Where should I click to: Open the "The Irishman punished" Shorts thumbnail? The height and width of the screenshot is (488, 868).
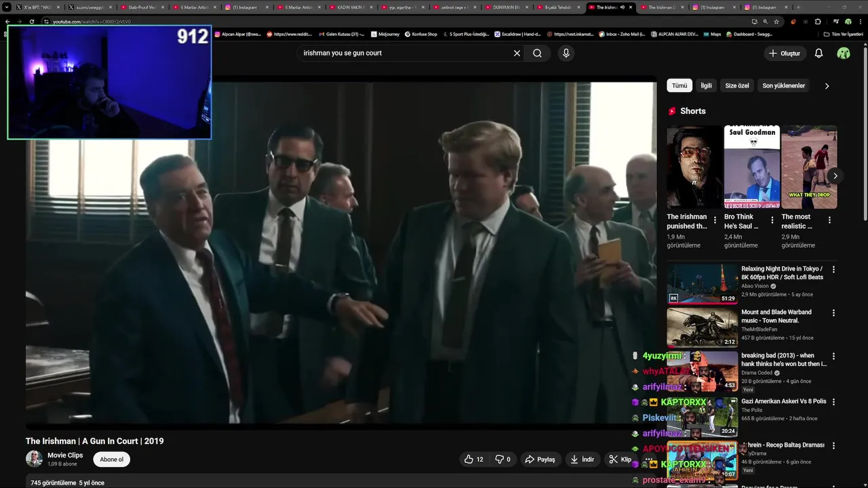point(694,167)
